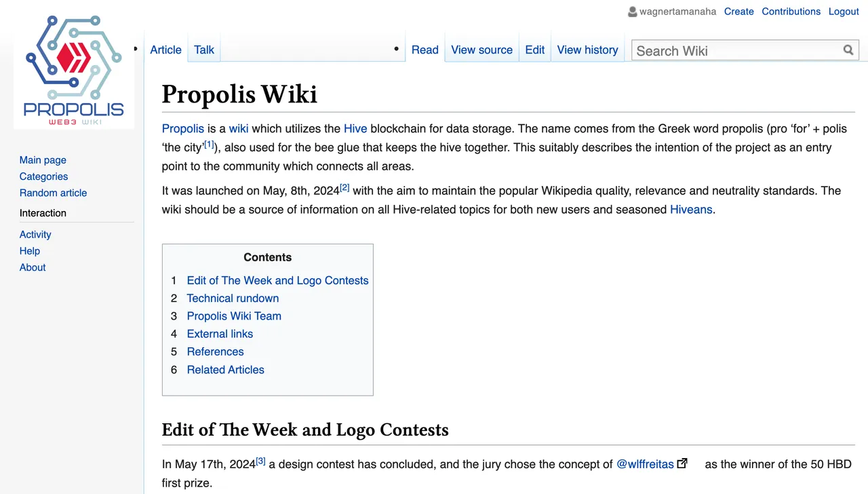868x494 pixels.
Task: Jump to Propolis Wiki Team section
Action: point(234,316)
